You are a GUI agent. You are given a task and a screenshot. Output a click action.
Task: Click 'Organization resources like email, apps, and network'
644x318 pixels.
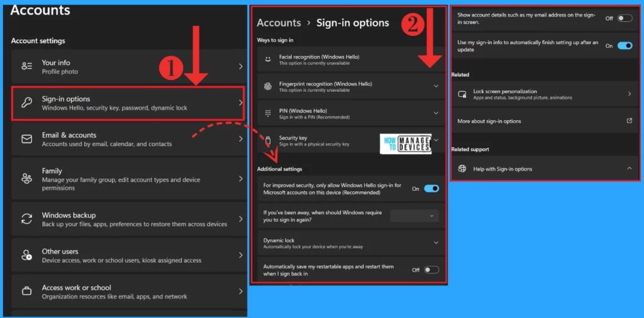pos(114,296)
